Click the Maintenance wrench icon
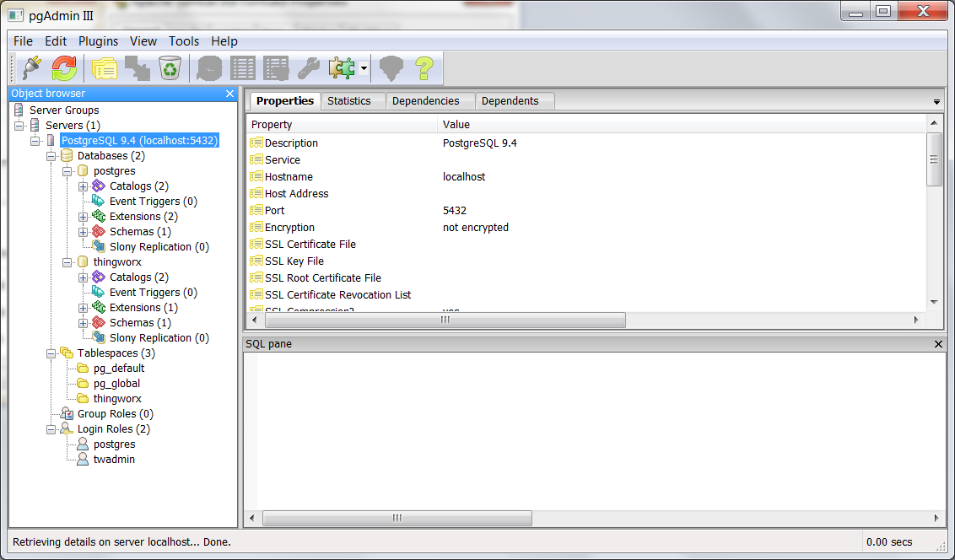 (x=308, y=68)
